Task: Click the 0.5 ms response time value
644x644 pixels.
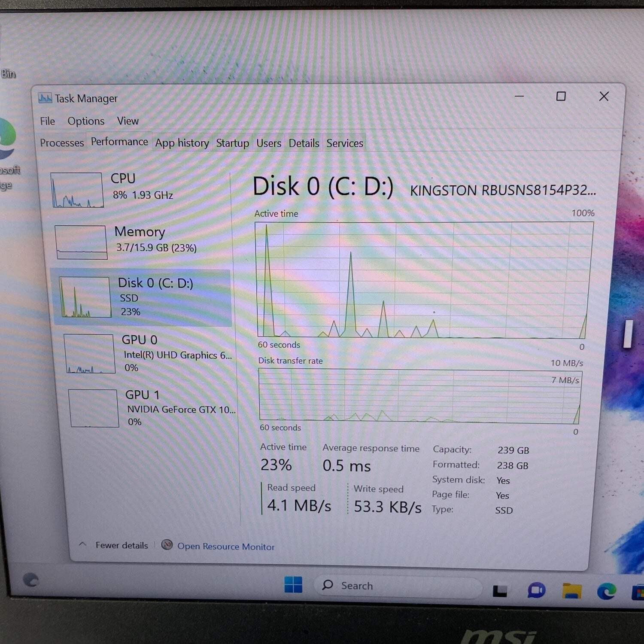Action: pos(346,466)
